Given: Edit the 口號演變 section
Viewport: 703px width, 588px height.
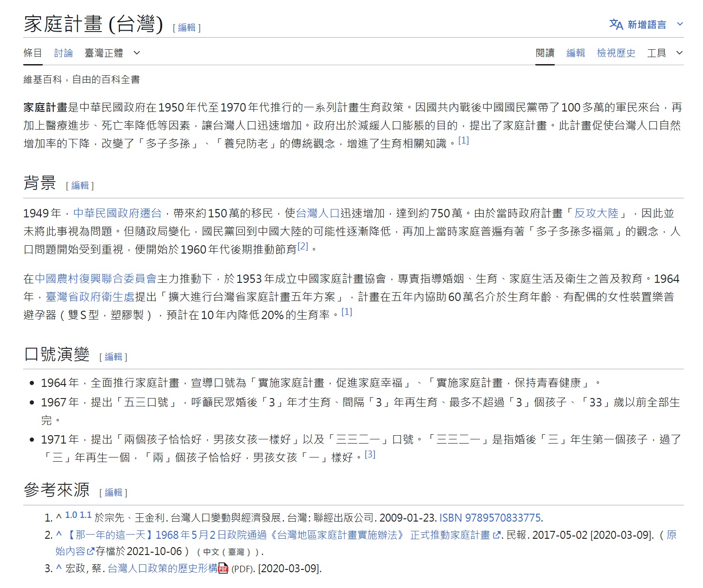Looking at the screenshot, I should 113,357.
